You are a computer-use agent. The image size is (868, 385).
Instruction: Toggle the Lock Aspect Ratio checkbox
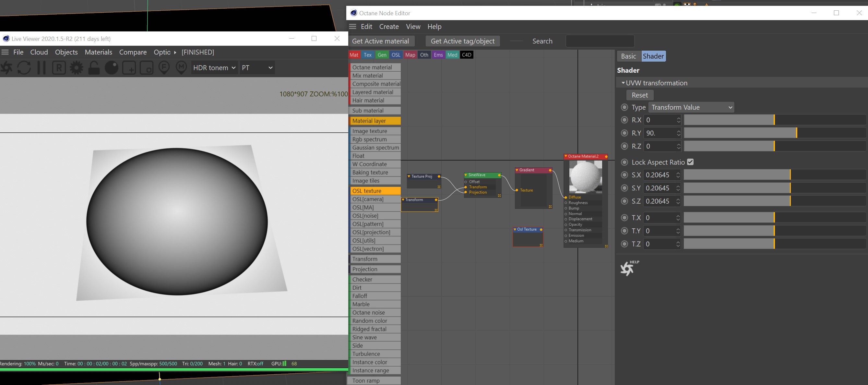coord(690,162)
